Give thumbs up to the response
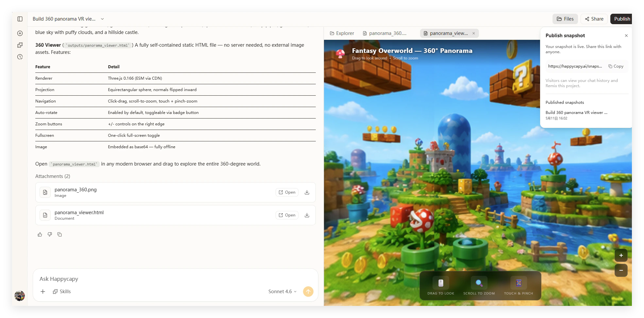Screen dimensions: 644x318 pos(40,234)
